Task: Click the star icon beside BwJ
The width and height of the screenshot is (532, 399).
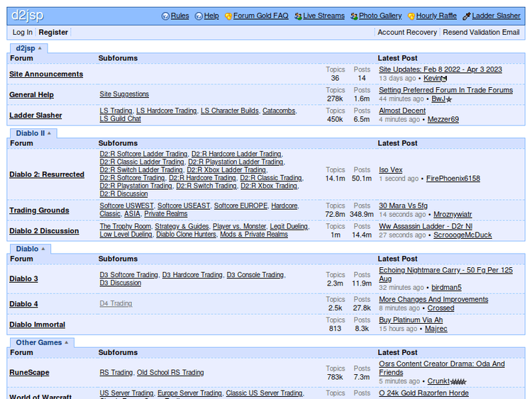Action: [449, 100]
